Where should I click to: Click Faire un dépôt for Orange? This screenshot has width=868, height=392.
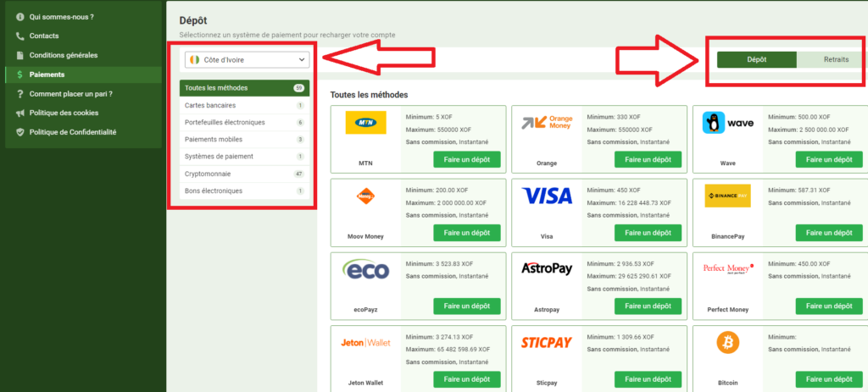point(648,159)
